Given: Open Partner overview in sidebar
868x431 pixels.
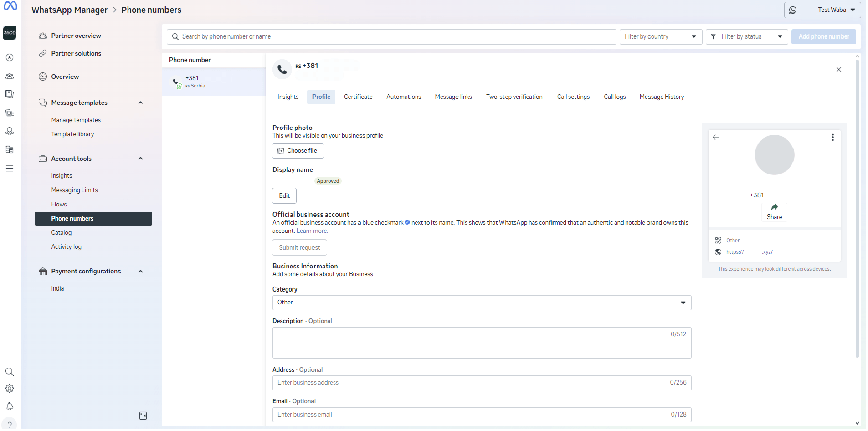Looking at the screenshot, I should click(x=76, y=36).
